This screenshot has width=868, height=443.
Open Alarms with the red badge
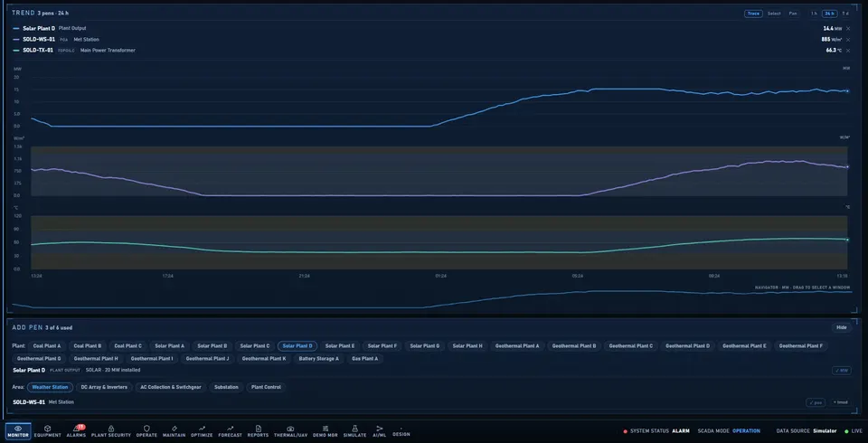pyautogui.click(x=76, y=431)
